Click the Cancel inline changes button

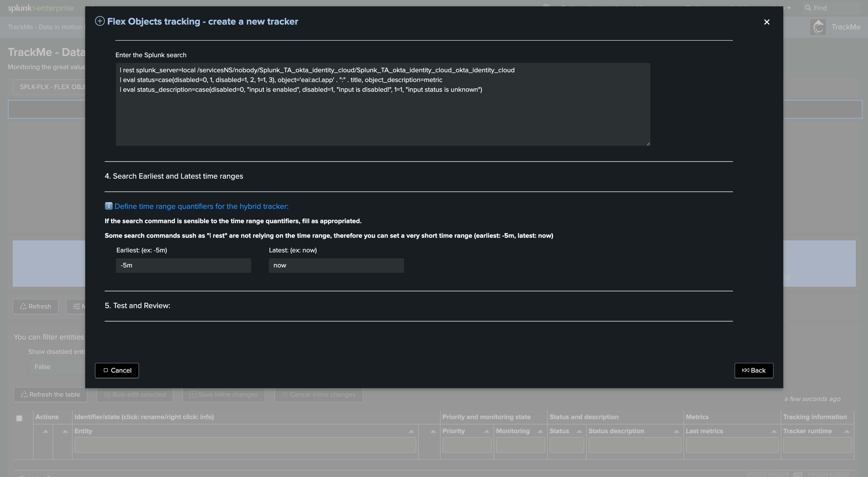click(318, 394)
